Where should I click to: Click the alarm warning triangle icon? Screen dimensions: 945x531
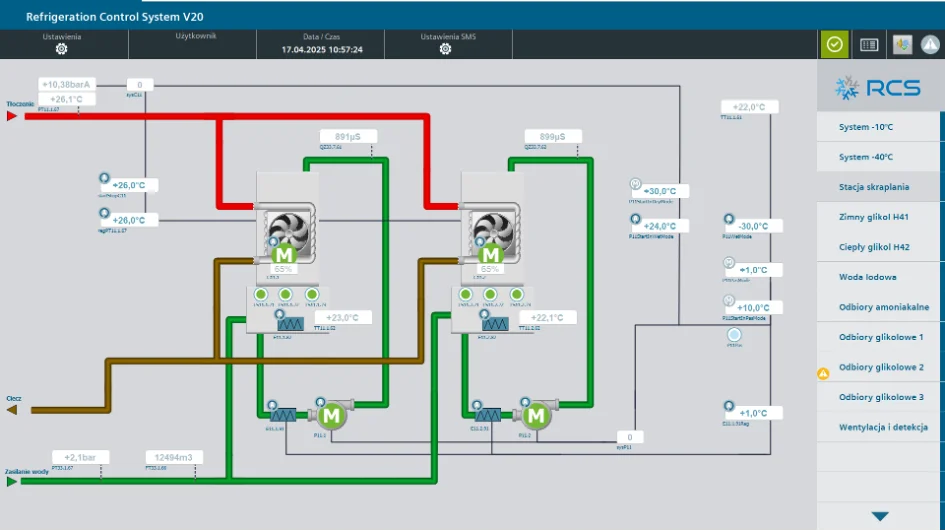click(x=930, y=45)
